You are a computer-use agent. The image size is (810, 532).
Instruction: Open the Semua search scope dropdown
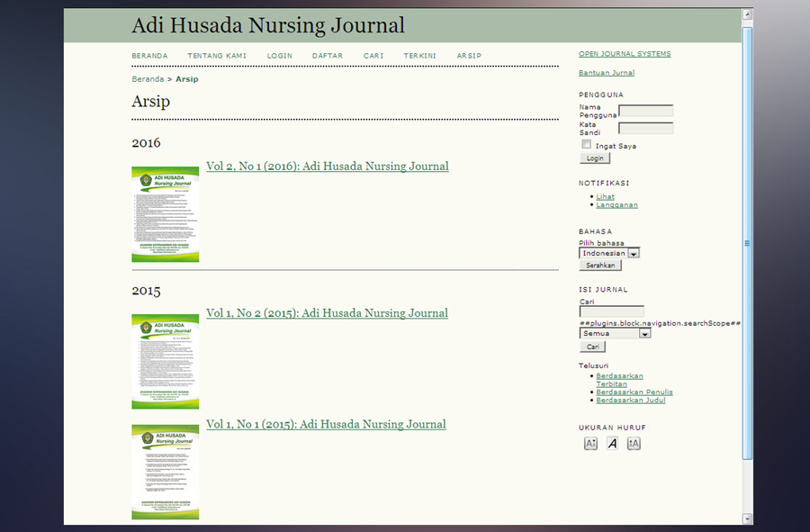click(x=644, y=333)
